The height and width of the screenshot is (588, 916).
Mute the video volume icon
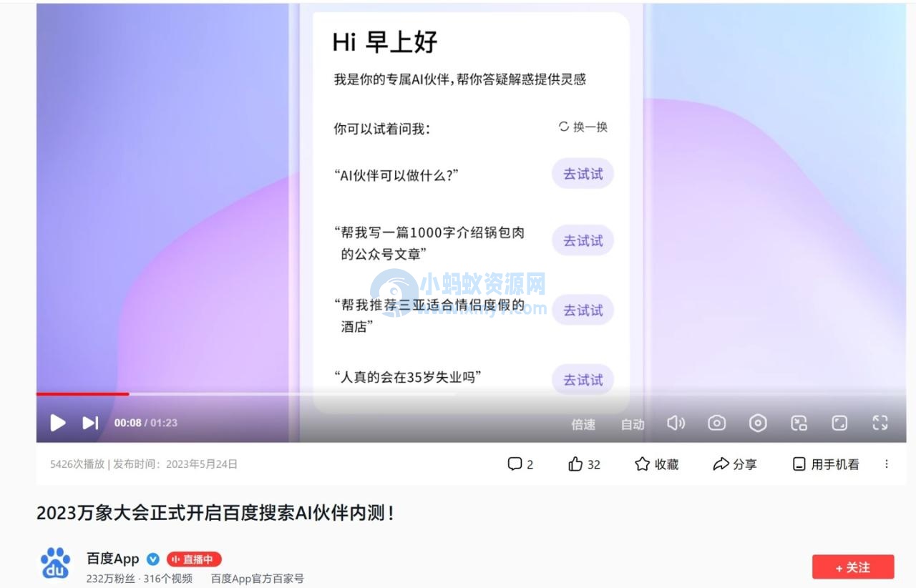676,423
